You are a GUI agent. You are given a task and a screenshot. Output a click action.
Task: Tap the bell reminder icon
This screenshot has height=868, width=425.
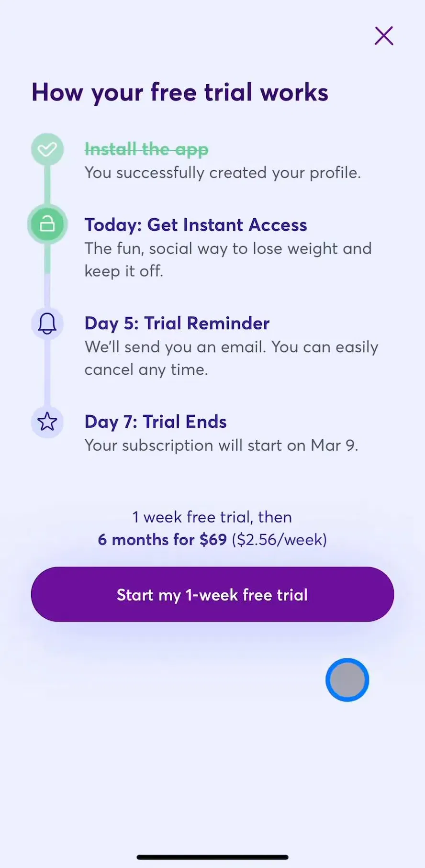click(47, 323)
